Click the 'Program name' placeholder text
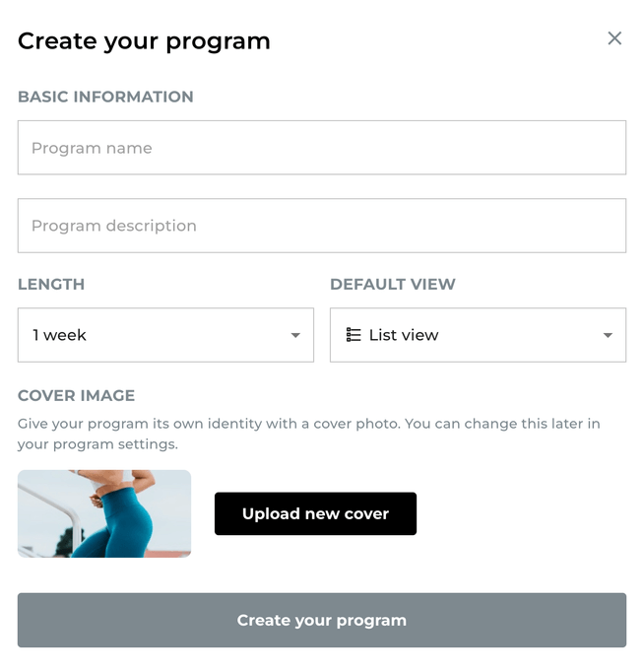 (92, 148)
